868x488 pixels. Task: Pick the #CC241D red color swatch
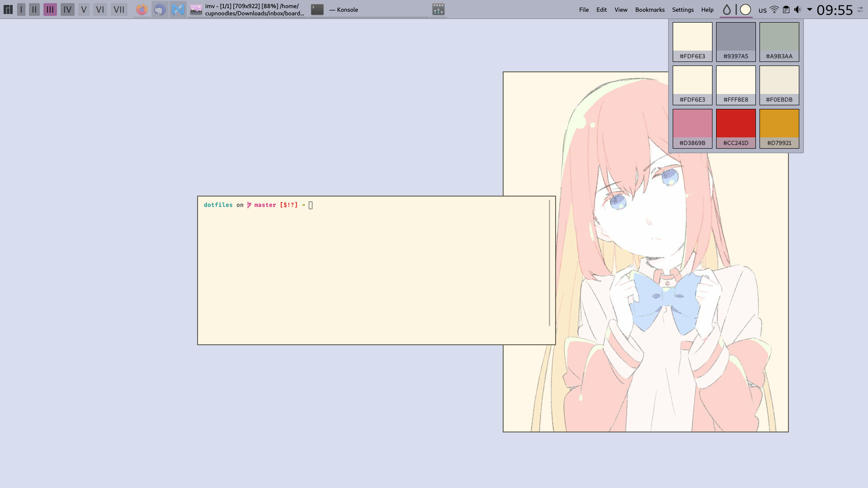[x=736, y=128]
